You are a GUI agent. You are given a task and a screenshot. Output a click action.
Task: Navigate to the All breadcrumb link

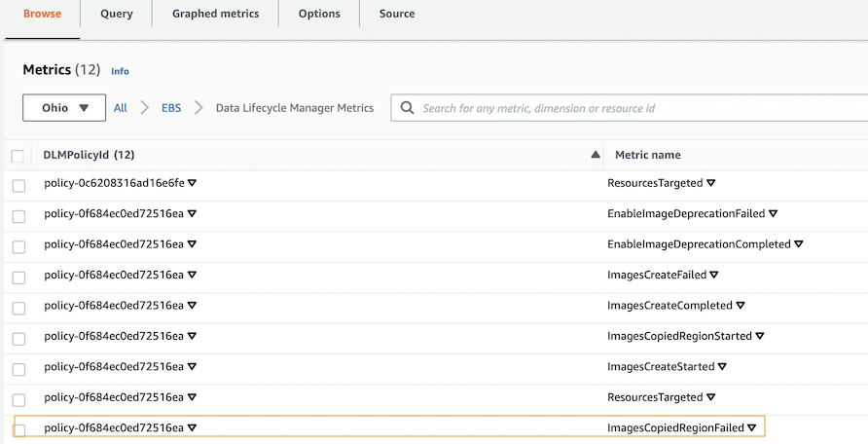(x=120, y=108)
